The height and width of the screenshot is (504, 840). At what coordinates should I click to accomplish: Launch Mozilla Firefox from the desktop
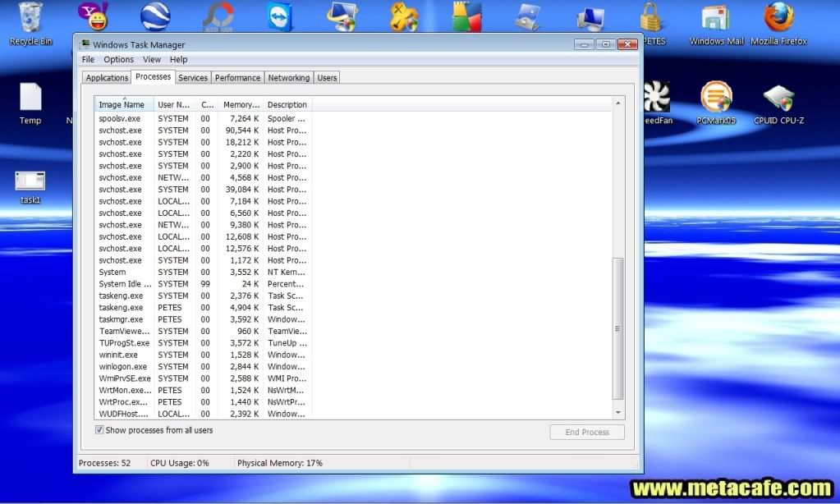778,18
